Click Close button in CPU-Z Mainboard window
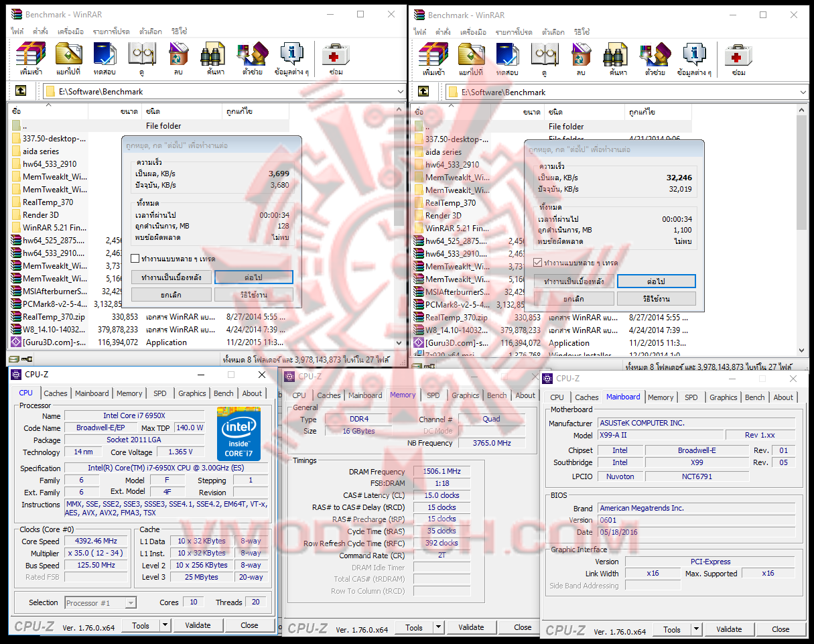This screenshot has height=644, width=814. coord(781,629)
